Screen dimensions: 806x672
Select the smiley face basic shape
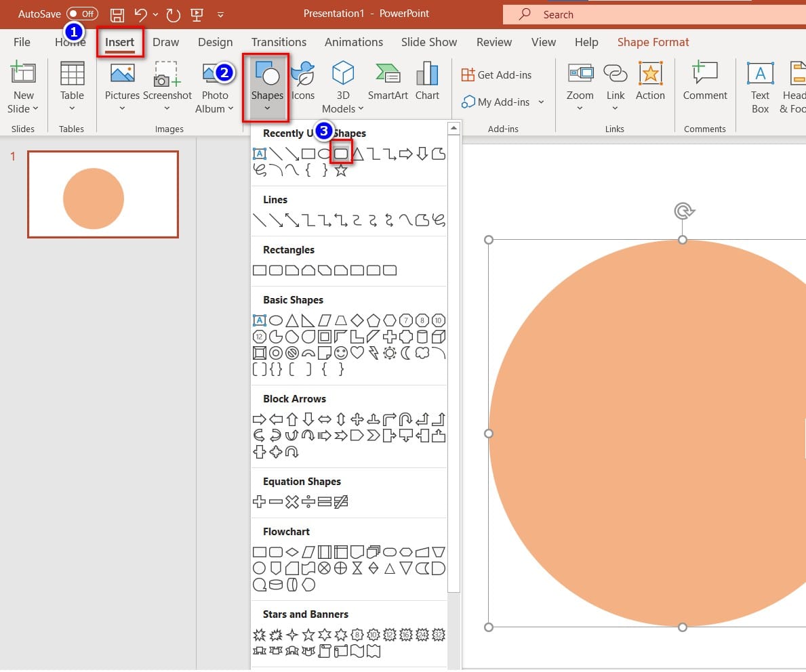coord(341,353)
